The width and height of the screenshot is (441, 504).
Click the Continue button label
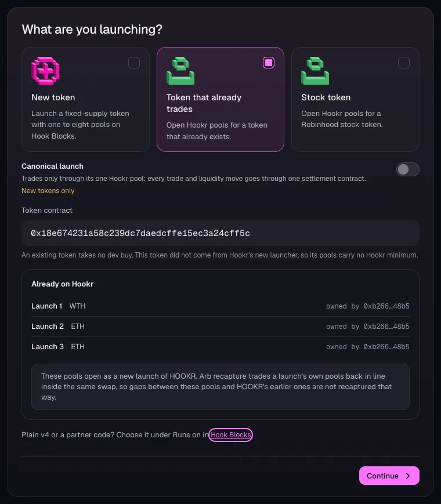click(x=382, y=476)
